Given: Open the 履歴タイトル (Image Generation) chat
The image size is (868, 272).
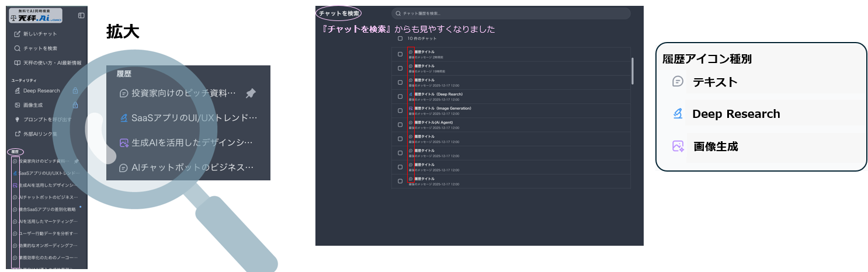Looking at the screenshot, I should click(x=511, y=110).
